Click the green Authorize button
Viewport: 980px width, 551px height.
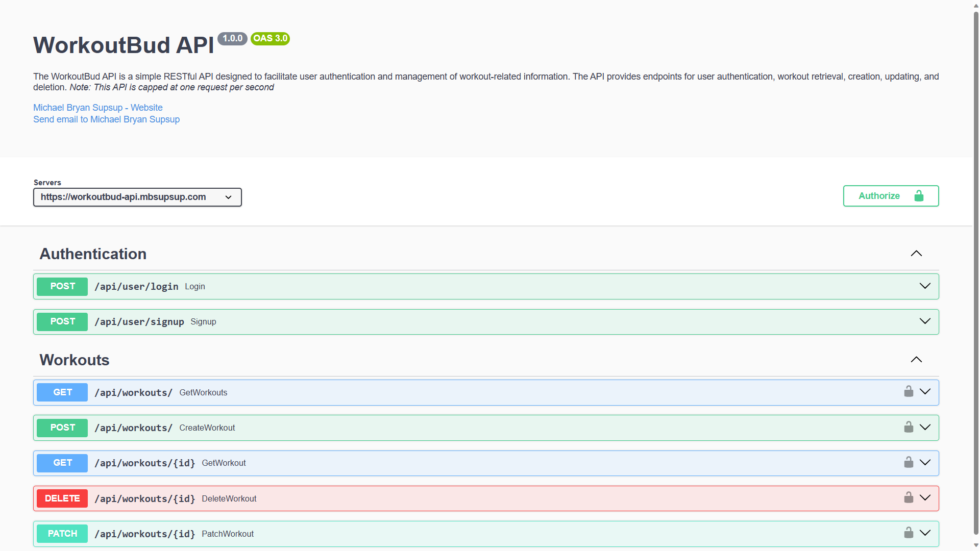tap(891, 196)
